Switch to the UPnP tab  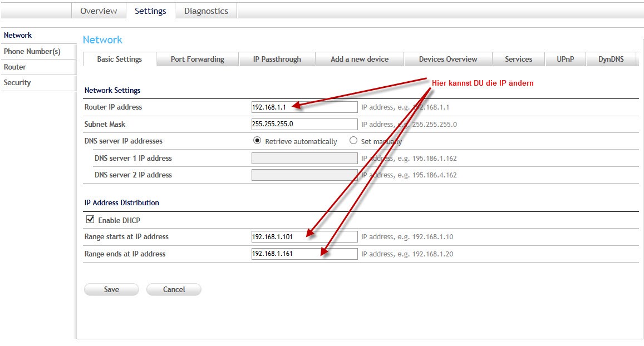[565, 59]
